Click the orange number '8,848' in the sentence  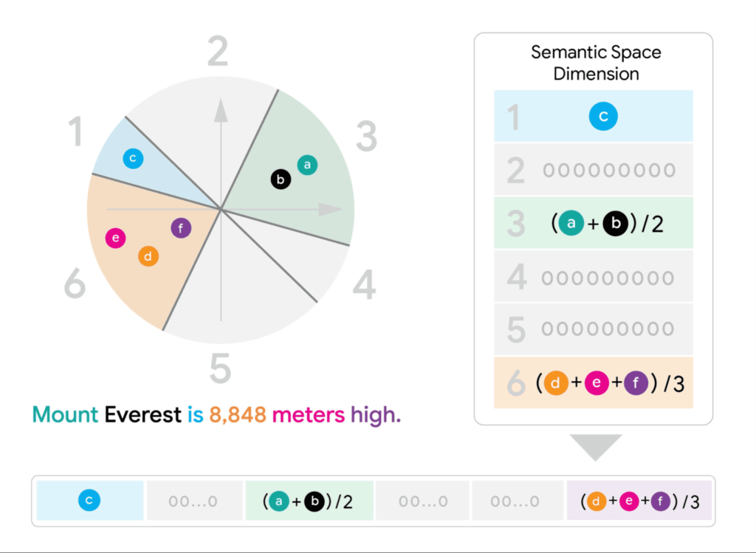[238, 415]
